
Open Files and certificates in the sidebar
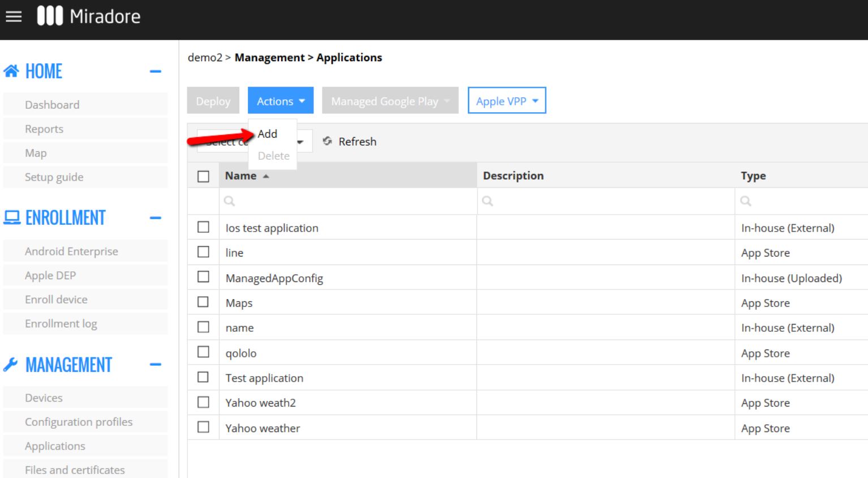(x=85, y=470)
